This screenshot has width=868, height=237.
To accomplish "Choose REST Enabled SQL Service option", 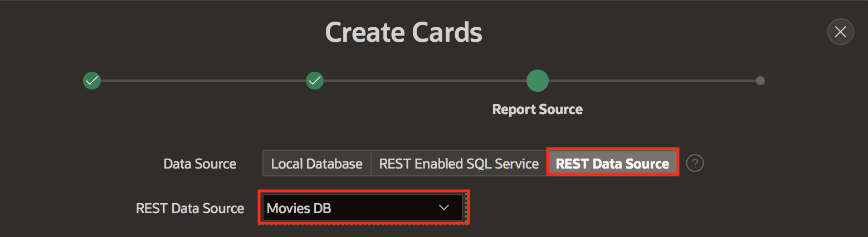I will pos(459,164).
